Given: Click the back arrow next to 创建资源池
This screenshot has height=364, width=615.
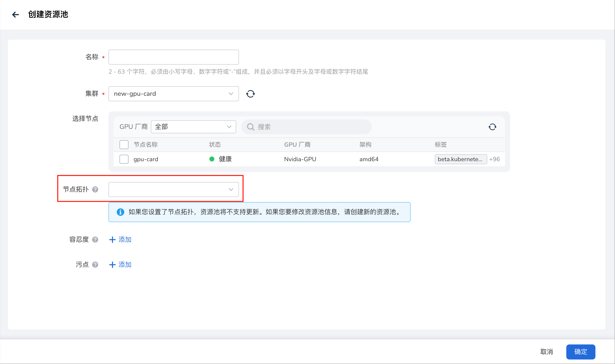Looking at the screenshot, I should pyautogui.click(x=16, y=15).
